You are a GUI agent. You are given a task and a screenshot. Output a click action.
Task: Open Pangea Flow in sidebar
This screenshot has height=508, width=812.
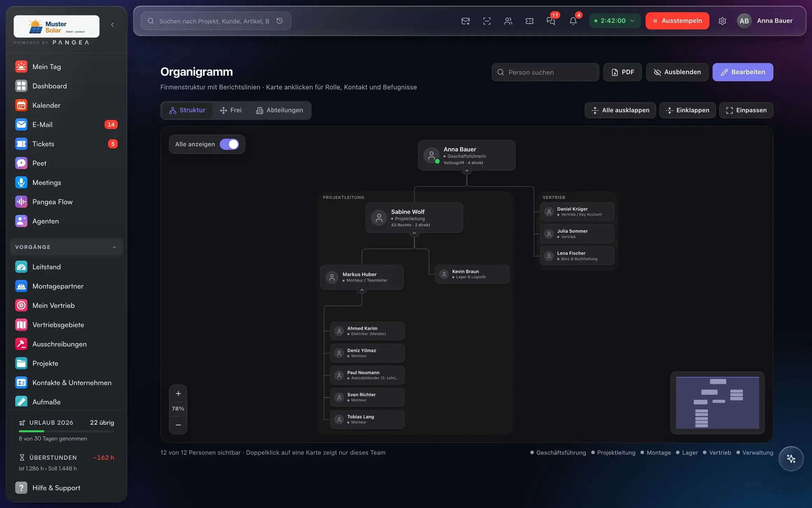click(x=66, y=202)
